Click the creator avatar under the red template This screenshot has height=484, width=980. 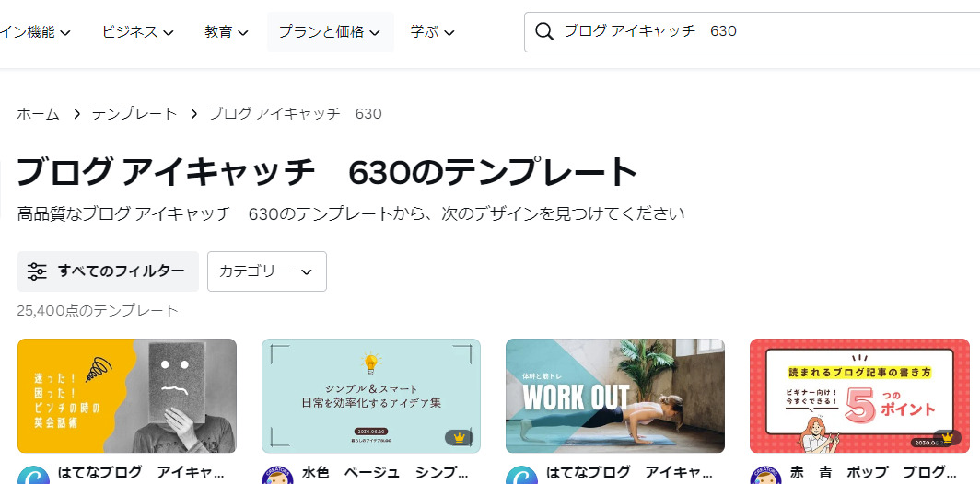click(x=765, y=476)
